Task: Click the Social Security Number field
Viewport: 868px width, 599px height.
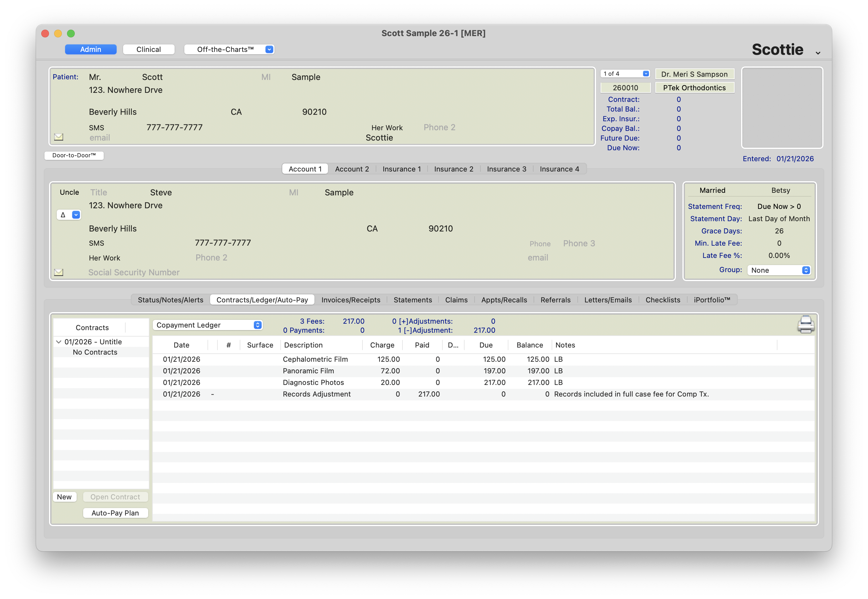Action: click(134, 272)
